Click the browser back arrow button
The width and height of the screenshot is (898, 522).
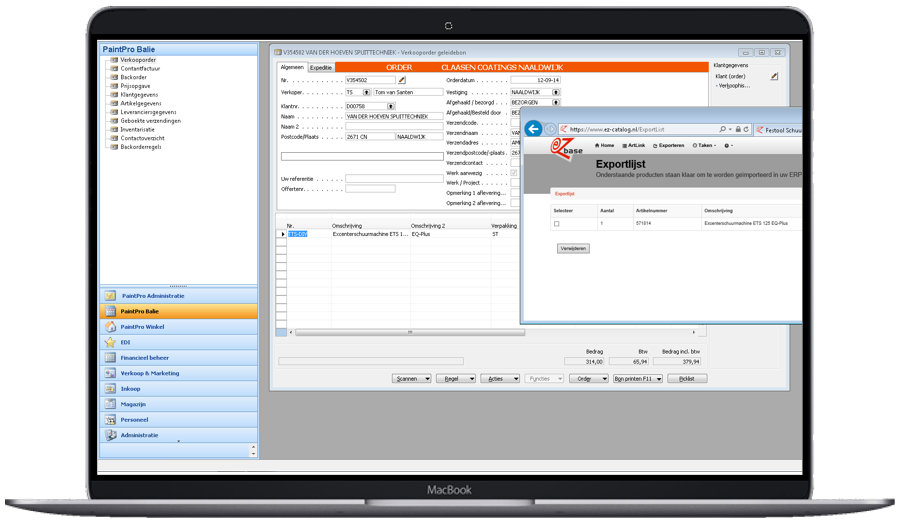click(533, 129)
